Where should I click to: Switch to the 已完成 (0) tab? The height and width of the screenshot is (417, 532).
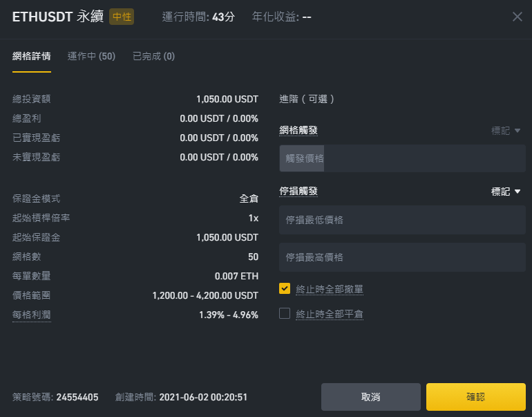tap(153, 56)
